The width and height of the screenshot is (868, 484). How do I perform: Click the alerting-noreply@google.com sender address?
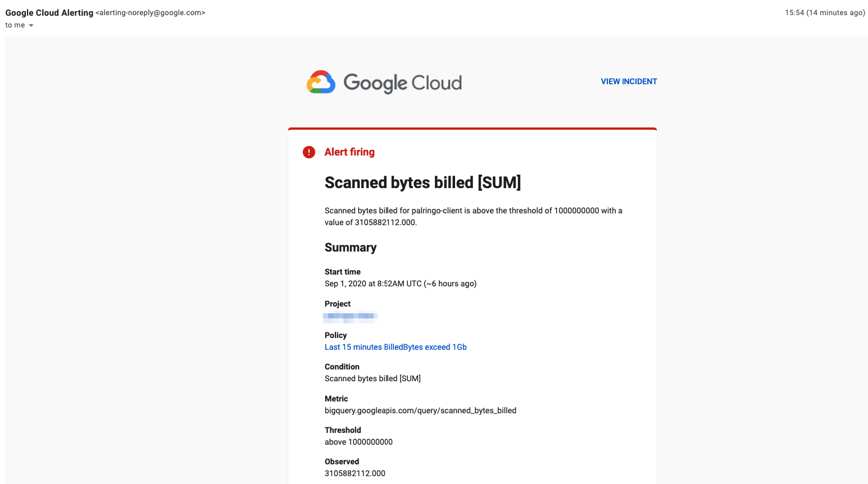click(151, 13)
